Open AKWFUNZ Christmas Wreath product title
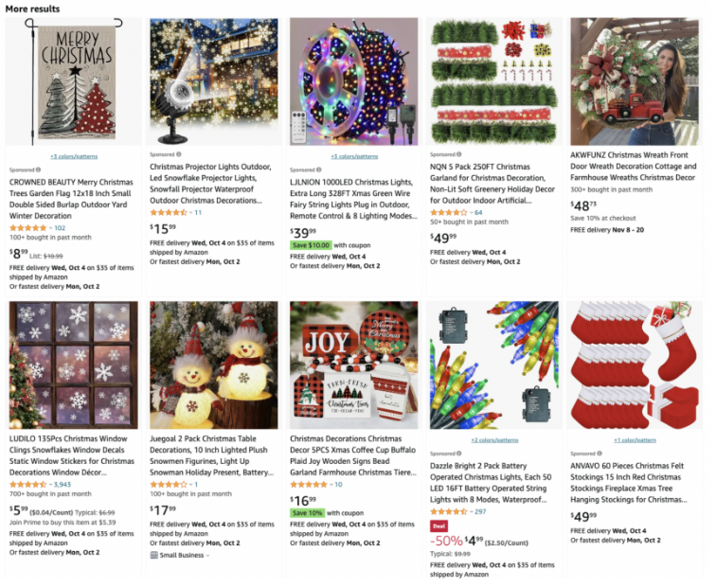 [x=633, y=167]
